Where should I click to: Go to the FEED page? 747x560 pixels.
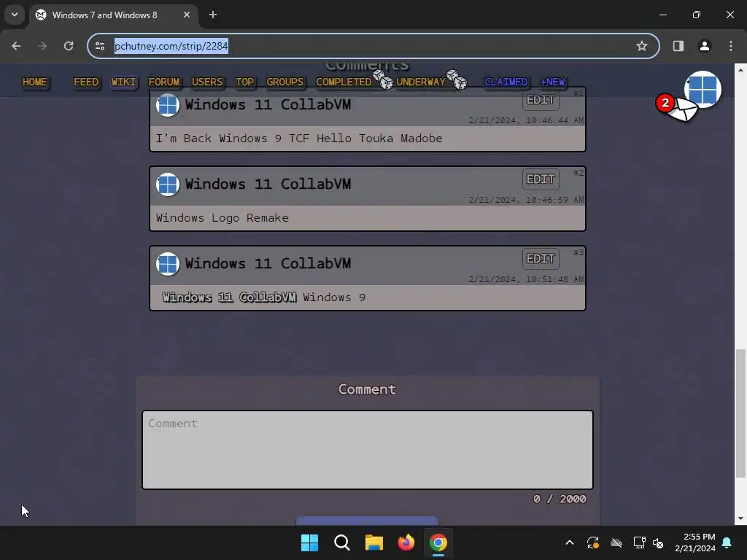(86, 82)
